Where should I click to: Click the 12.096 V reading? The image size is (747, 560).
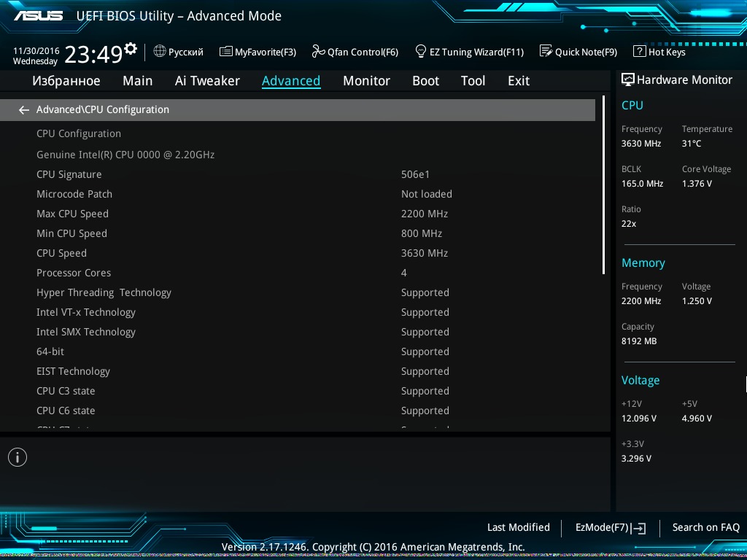point(639,419)
